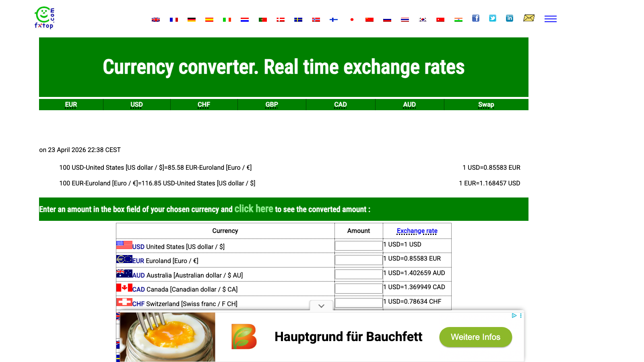Expand the hamburger menu
644x362 pixels.
[550, 19]
